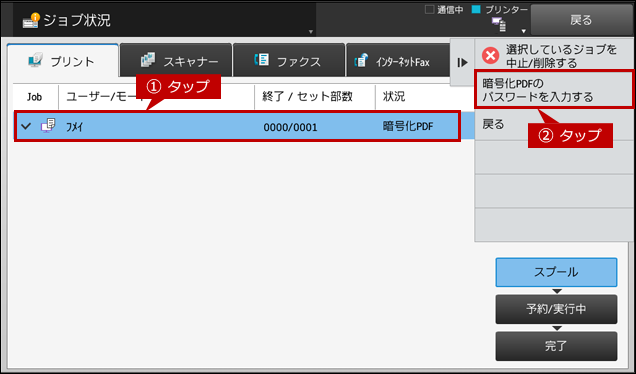Switch to the ファクス tab
Image resolution: width=636 pixels, height=374 pixels.
coord(289,61)
